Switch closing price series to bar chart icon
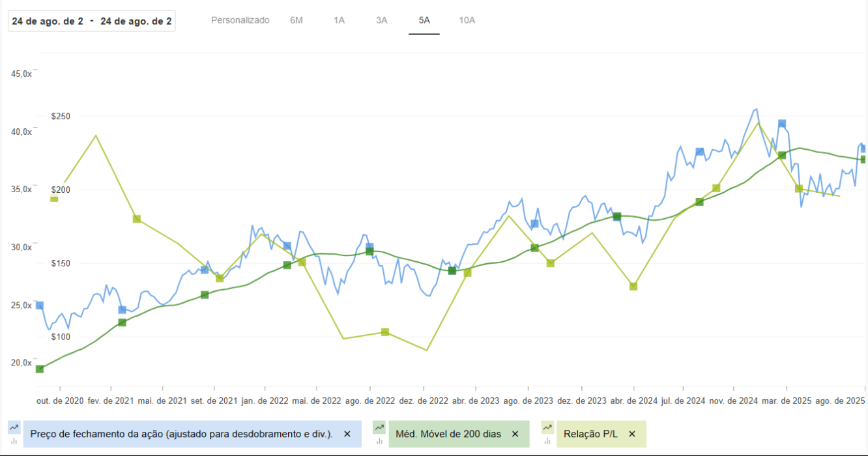This screenshot has height=456, width=868. 14,441
